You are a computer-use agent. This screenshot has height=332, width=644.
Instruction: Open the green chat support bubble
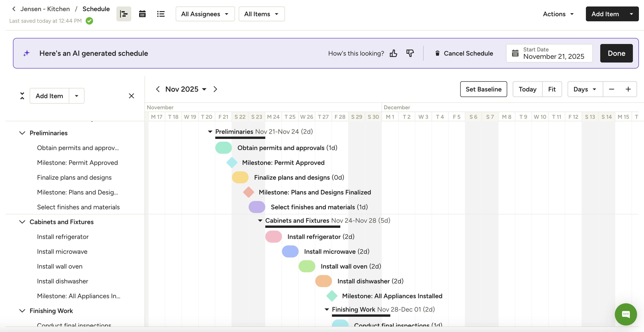(625, 314)
